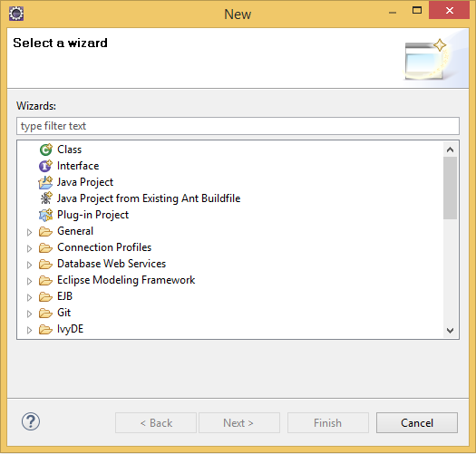Click the Back button
The width and height of the screenshot is (476, 454).
[156, 423]
